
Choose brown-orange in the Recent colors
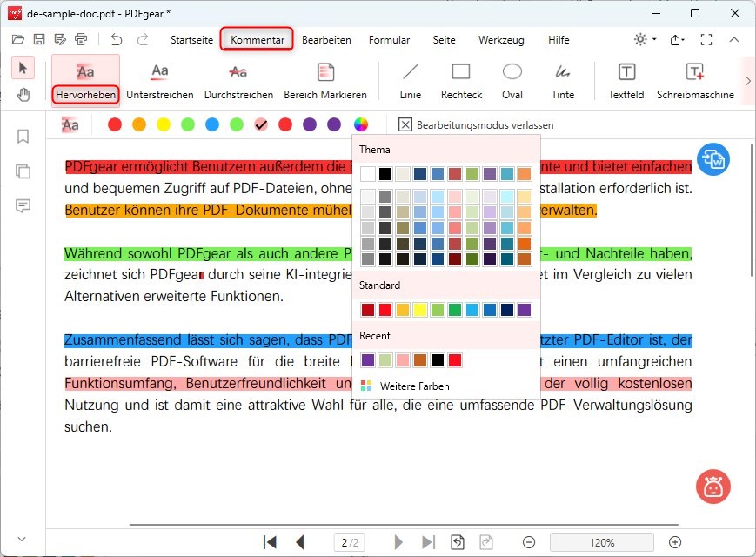pyautogui.click(x=420, y=360)
